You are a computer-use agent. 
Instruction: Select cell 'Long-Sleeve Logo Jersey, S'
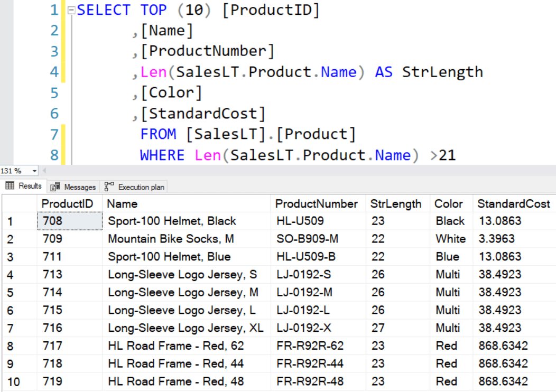187,274
